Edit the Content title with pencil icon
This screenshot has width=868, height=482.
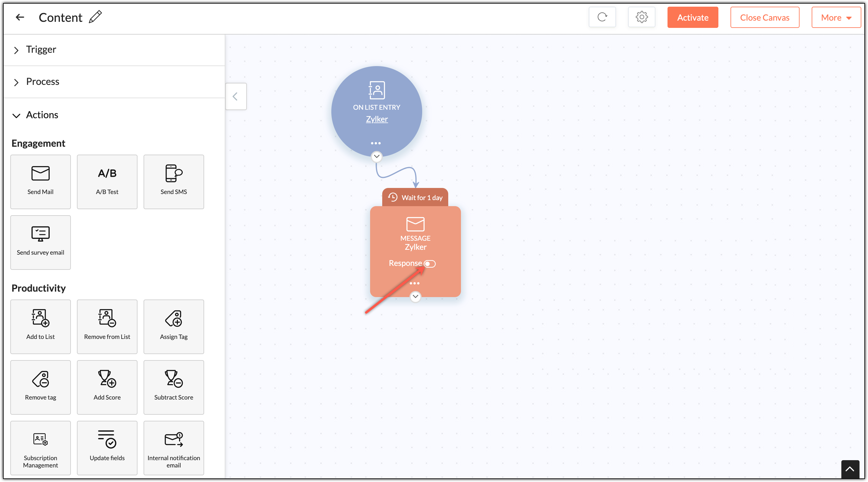point(95,17)
